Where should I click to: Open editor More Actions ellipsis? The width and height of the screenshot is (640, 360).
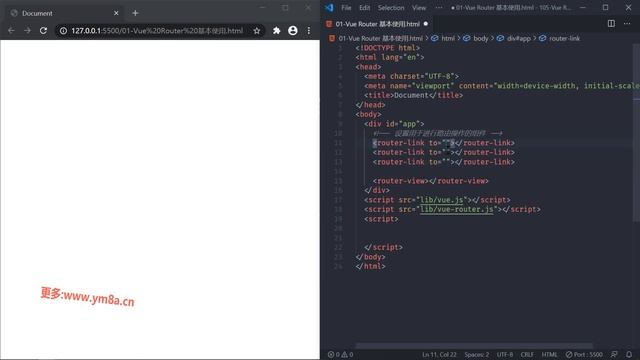click(627, 24)
